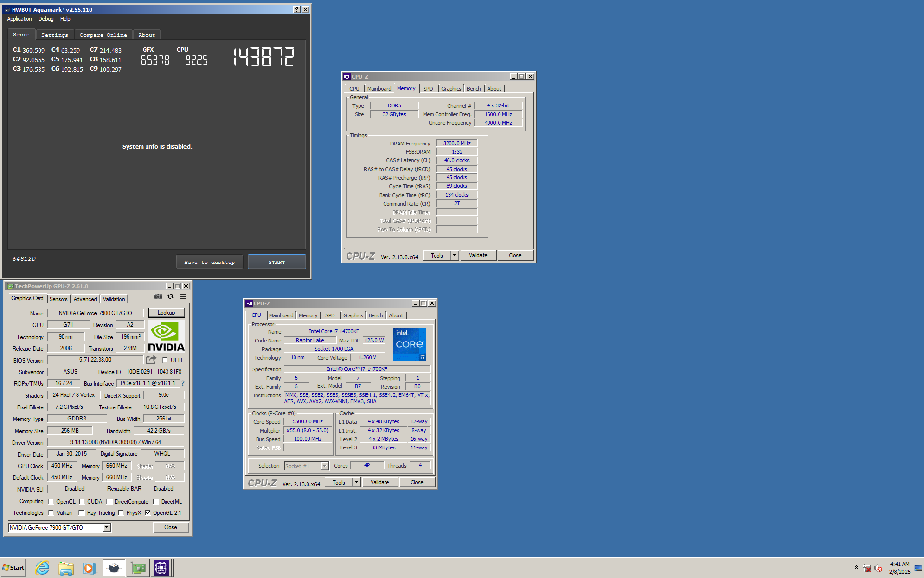Click the Show desktop button on the taskbar
Viewport: 924px width, 578px height.
pos(919,568)
